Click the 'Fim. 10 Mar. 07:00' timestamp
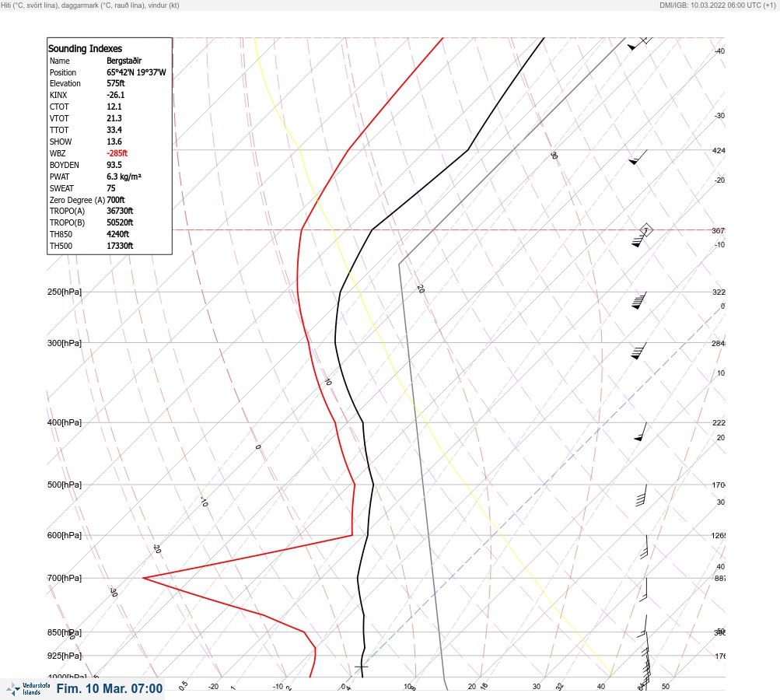Viewport: 780px width, 700px height. click(110, 688)
